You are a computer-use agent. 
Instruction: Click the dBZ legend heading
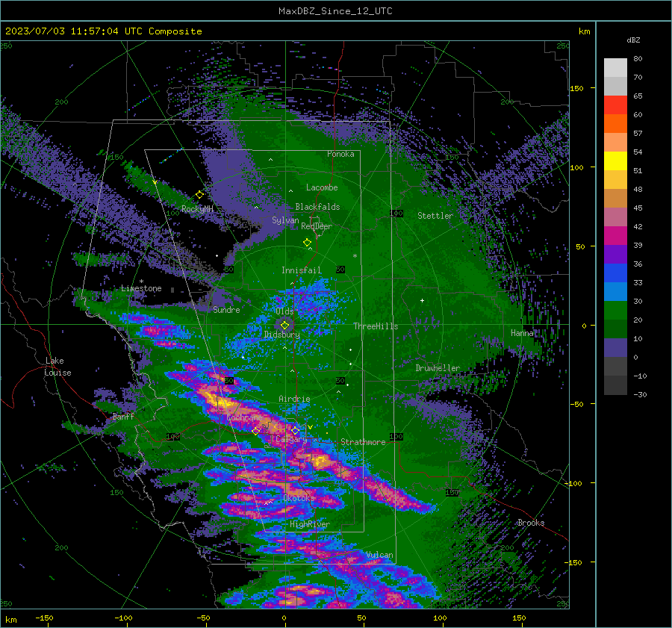633,40
